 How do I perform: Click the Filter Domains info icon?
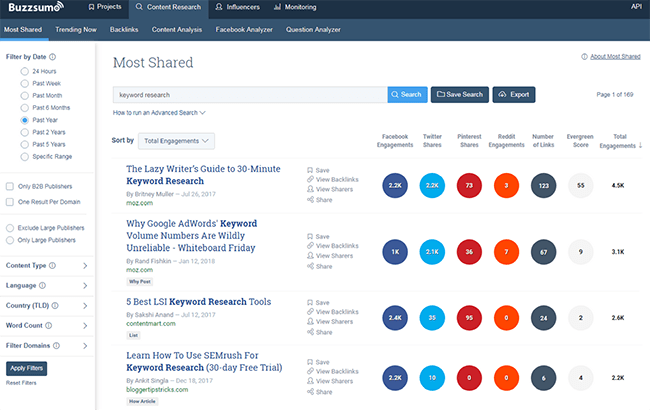click(x=56, y=345)
